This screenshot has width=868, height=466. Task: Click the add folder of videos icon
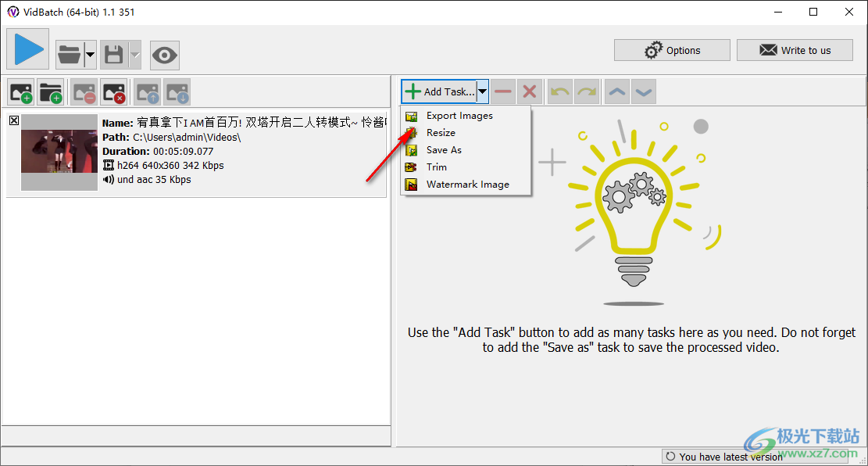(51, 92)
